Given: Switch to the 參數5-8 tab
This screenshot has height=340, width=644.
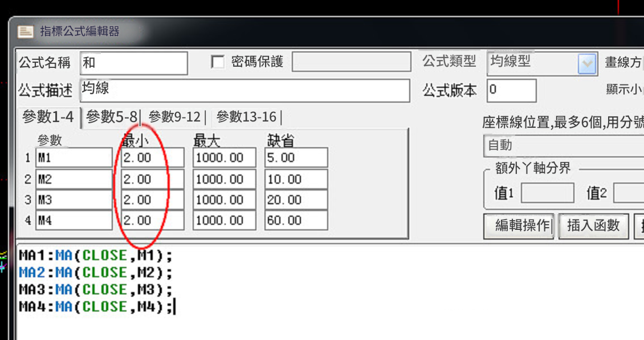Looking at the screenshot, I should pos(111,117).
